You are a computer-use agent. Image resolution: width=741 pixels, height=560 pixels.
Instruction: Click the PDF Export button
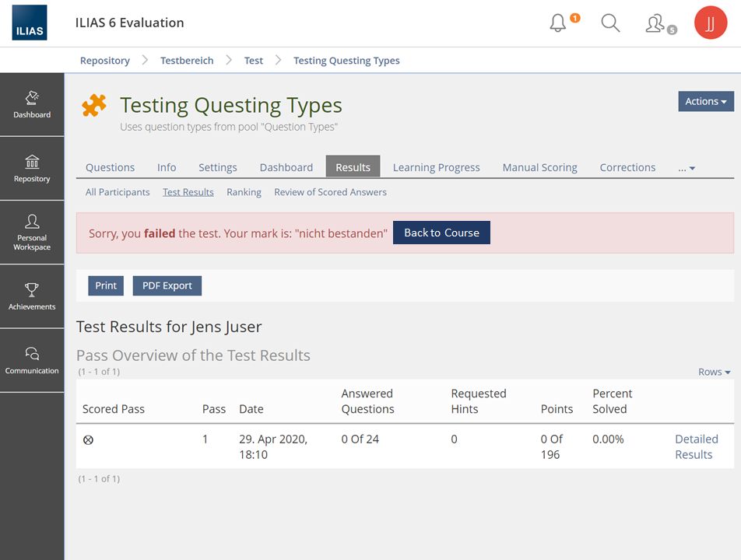pyautogui.click(x=167, y=285)
